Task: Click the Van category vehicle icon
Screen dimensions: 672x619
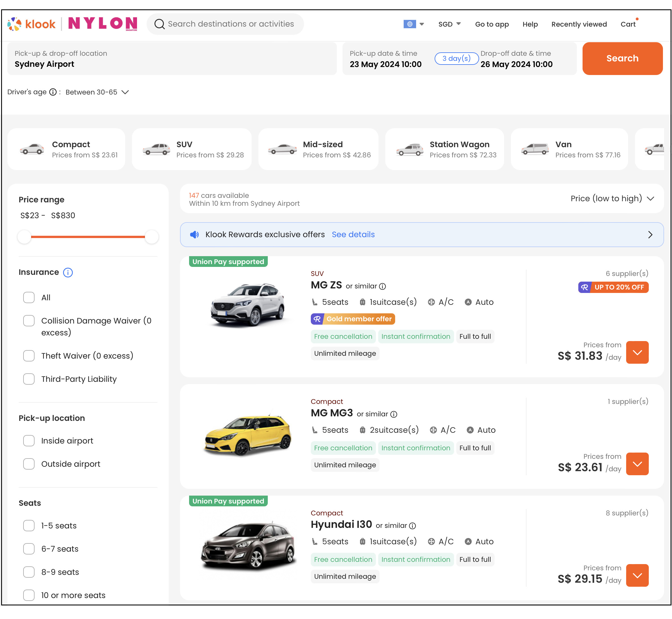Action: pyautogui.click(x=535, y=149)
